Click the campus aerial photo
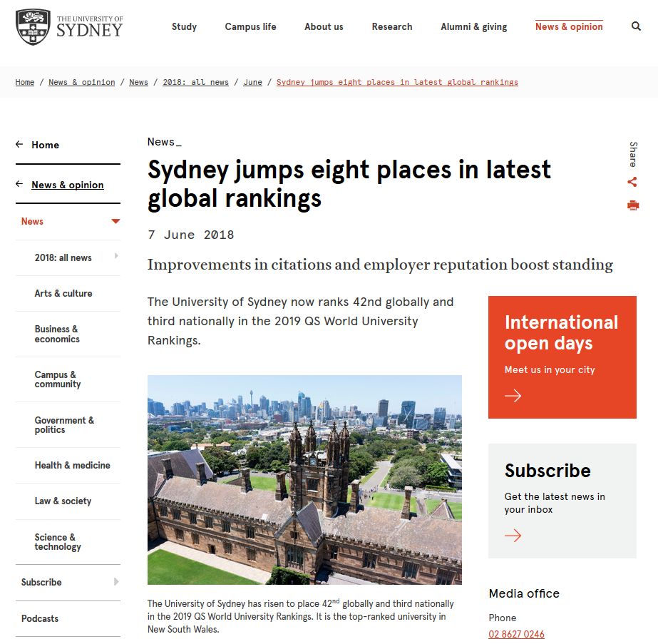658x644 pixels. [x=304, y=480]
